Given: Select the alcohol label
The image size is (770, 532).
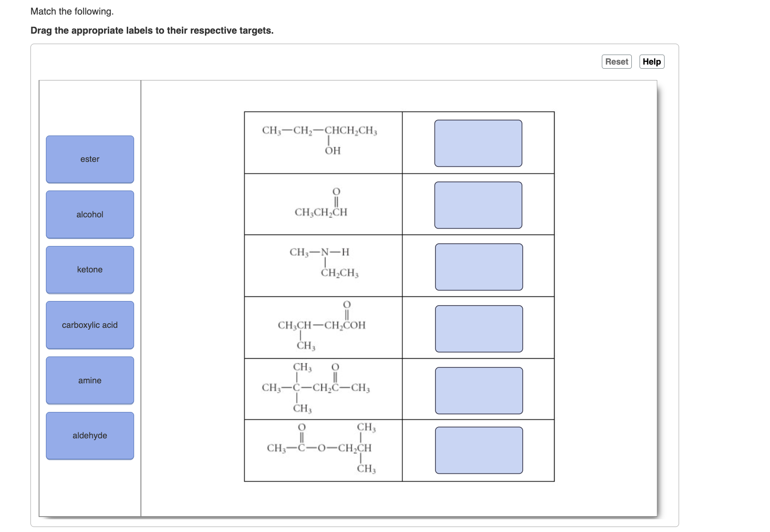Looking at the screenshot, I should coord(90,214).
